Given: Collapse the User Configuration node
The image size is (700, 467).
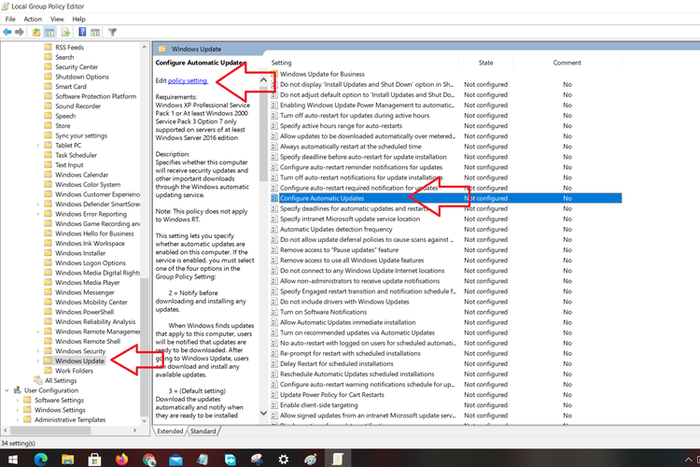Looking at the screenshot, I should click(7, 390).
